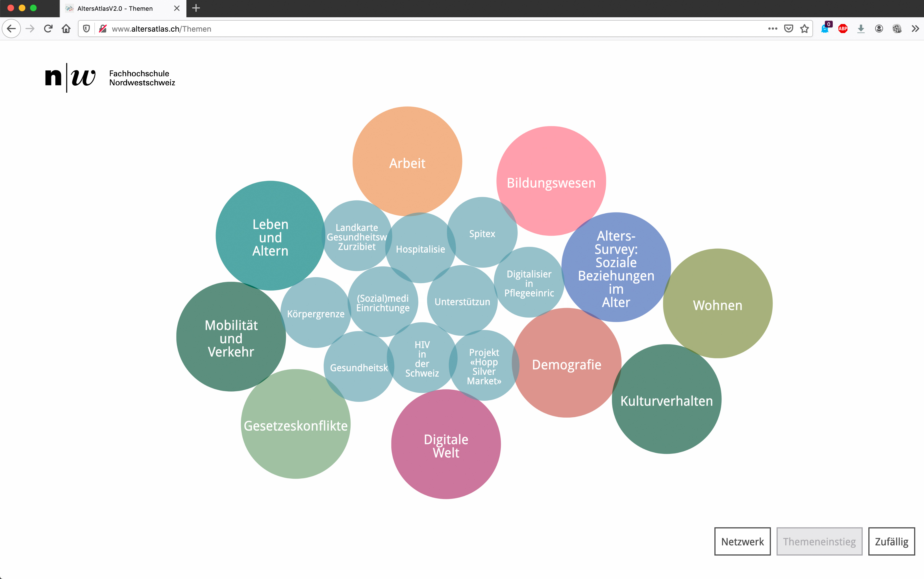Open the Adblock Plus extension icon
Viewport: 924px width, 579px height.
click(842, 29)
